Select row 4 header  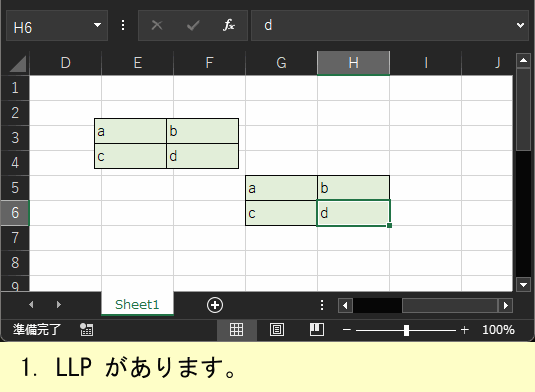15,163
